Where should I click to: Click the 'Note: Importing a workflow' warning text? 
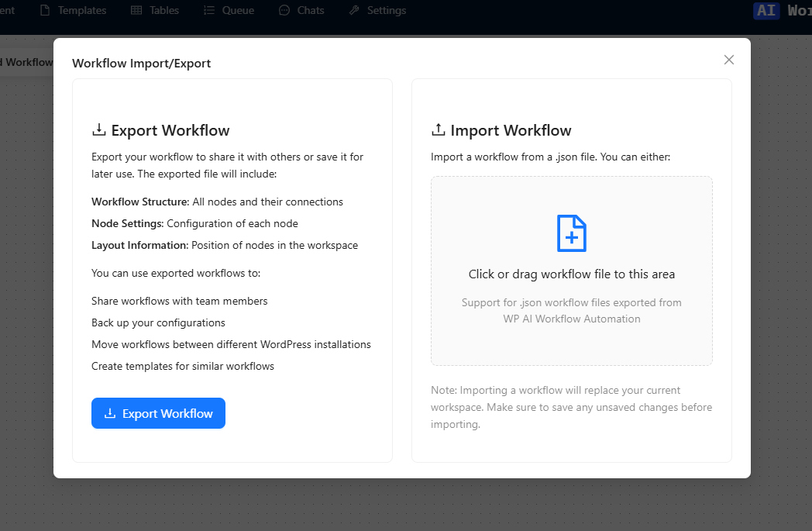571,407
